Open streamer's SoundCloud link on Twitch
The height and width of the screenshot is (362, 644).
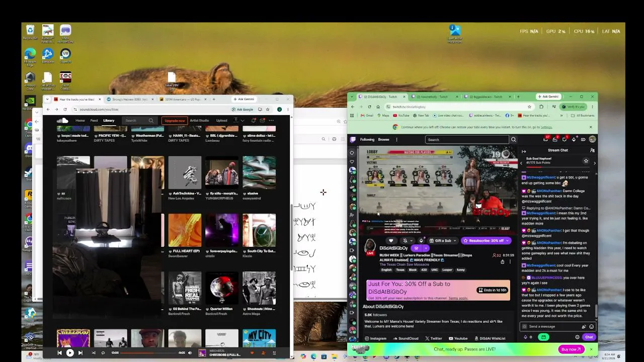tap(406, 338)
